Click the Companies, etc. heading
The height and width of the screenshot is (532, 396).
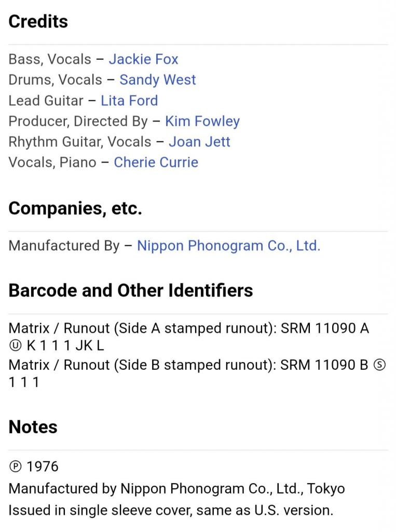[75, 208]
